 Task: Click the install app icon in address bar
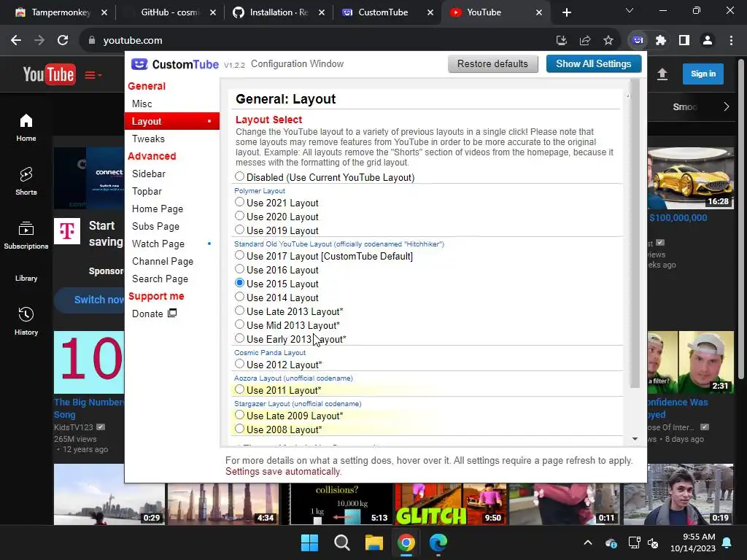pyautogui.click(x=562, y=41)
